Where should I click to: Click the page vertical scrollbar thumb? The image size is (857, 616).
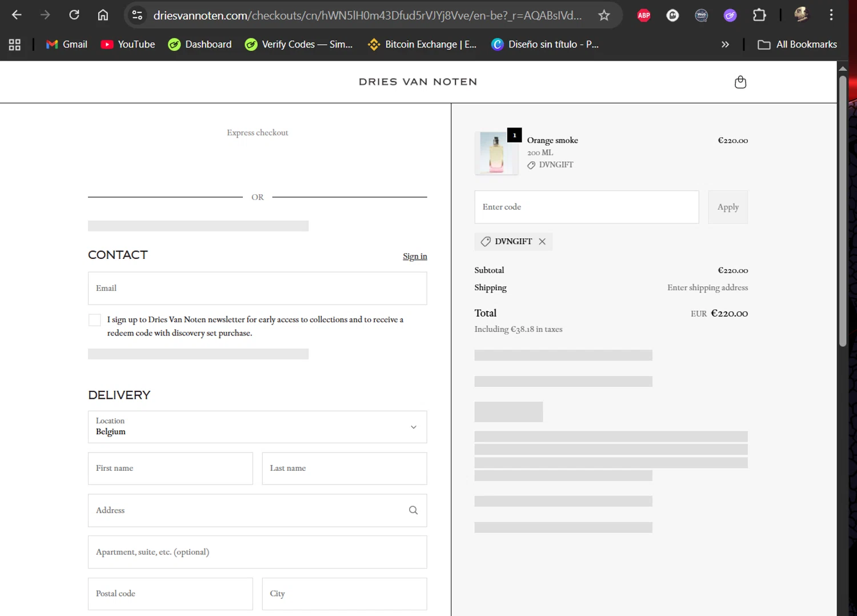[843, 211]
